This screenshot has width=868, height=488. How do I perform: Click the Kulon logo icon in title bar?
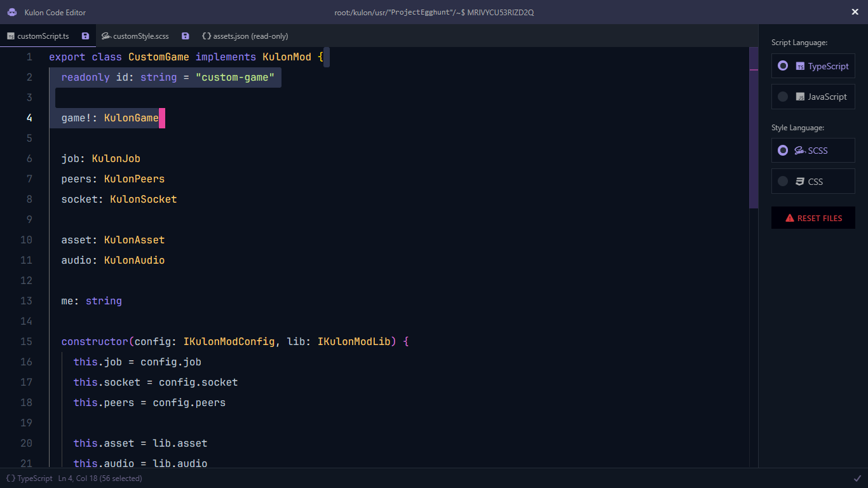11,12
